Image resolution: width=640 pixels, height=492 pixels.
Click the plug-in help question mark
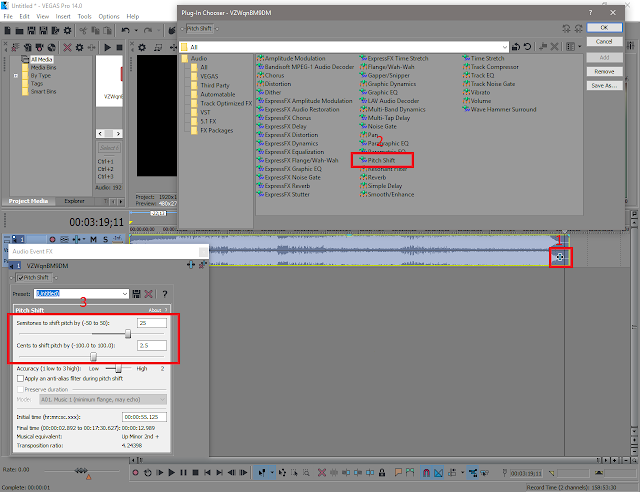(x=165, y=294)
